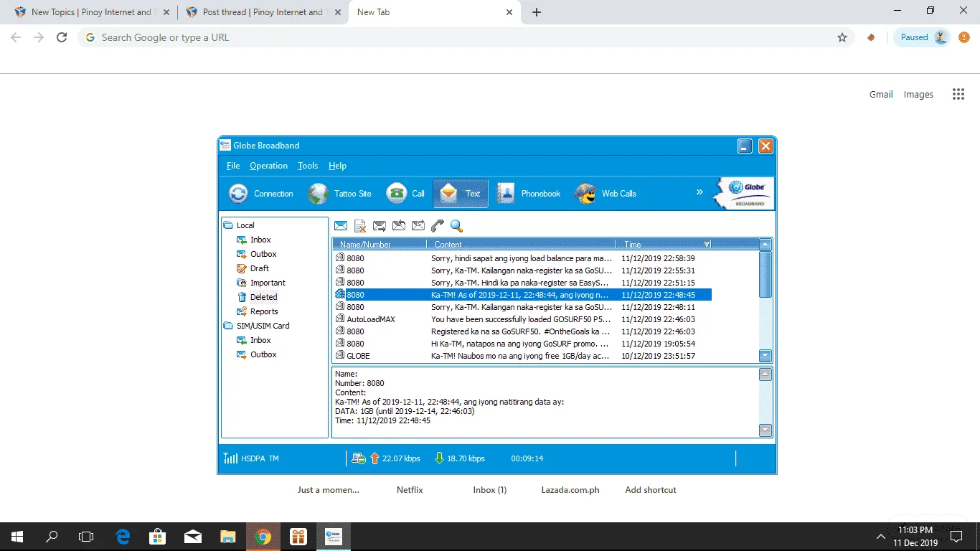Open the Help menu in Globe Broadband
This screenshot has width=980, height=551.
pos(337,166)
